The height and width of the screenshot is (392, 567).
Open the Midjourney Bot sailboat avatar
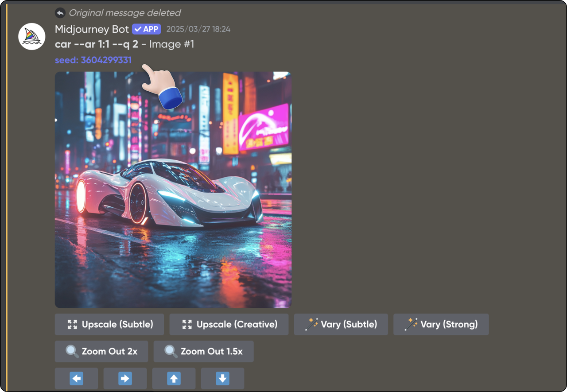32,37
